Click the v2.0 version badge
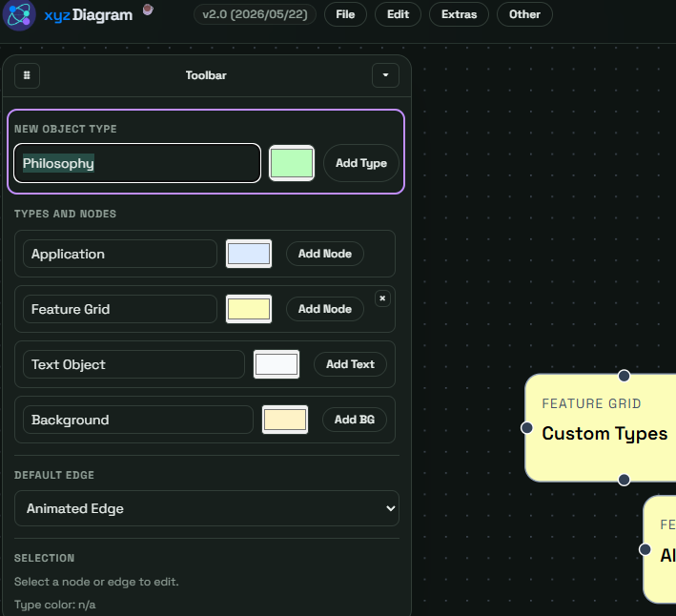Image resolution: width=676 pixels, height=616 pixels. pyautogui.click(x=255, y=14)
